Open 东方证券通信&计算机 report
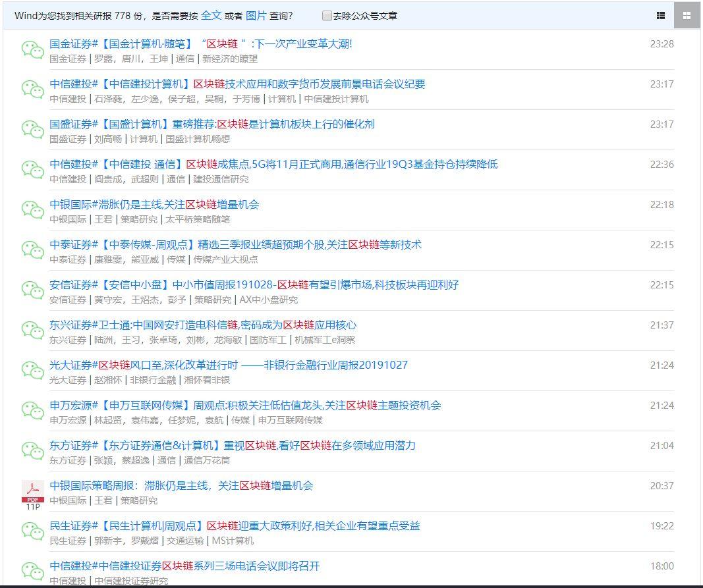 (233, 446)
